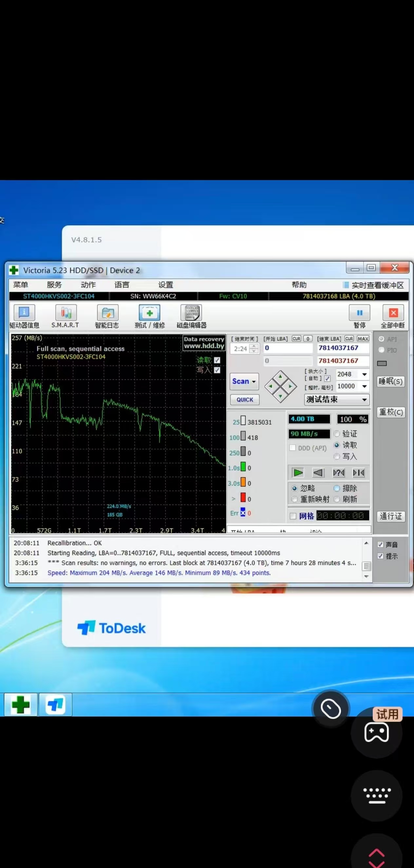Open the Smart Log (智能日志) icon
The width and height of the screenshot is (414, 868).
pos(107,313)
